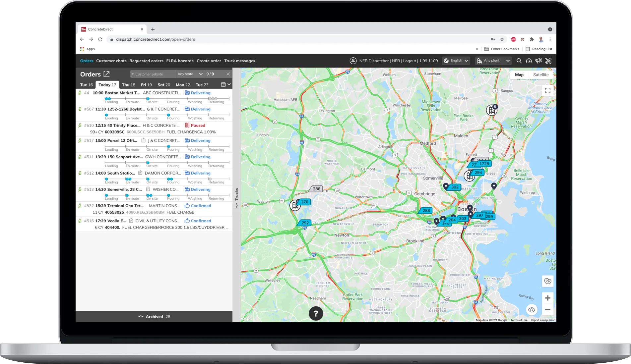
Task: Click the search magnifier in top bar
Action: (519, 61)
